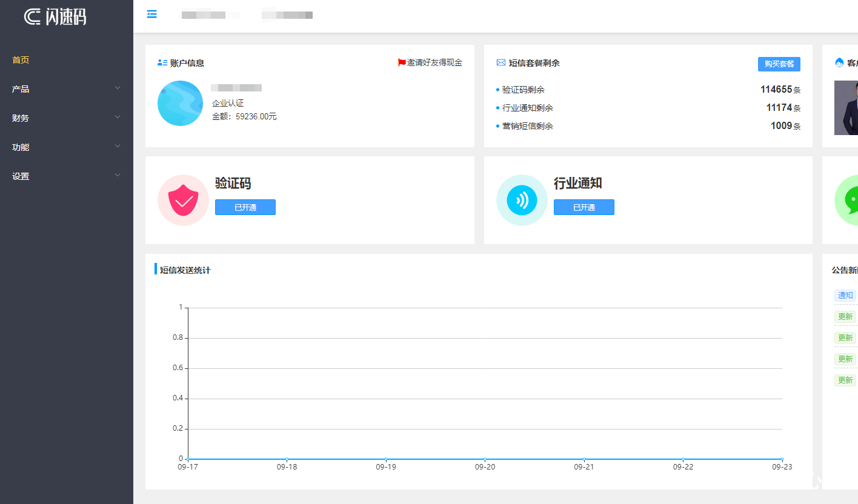Viewport: 858px width, 504px height.
Task: Click the 购买套餐 button
Action: pyautogui.click(x=779, y=64)
